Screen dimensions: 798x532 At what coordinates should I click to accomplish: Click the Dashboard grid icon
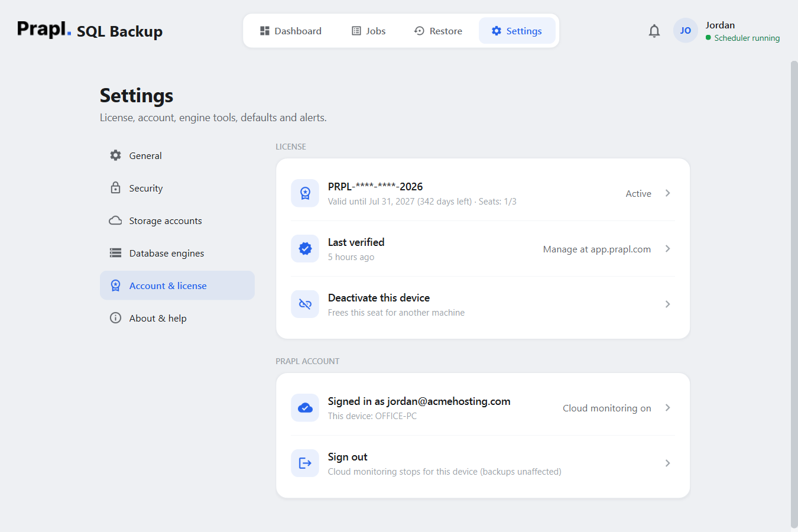[x=265, y=31]
